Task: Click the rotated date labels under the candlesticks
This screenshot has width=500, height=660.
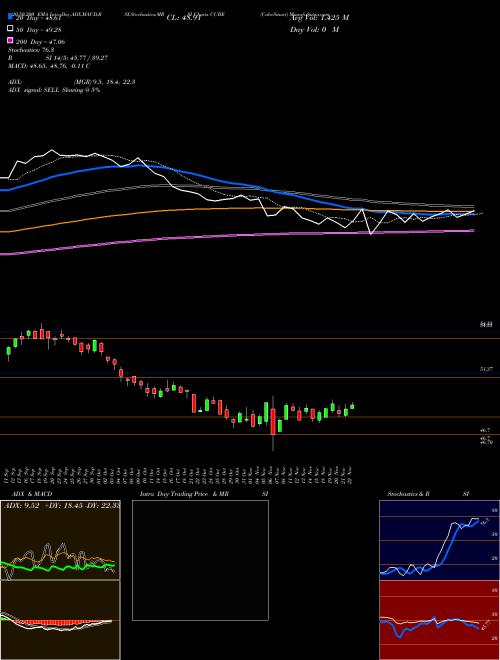Action: (x=178, y=475)
